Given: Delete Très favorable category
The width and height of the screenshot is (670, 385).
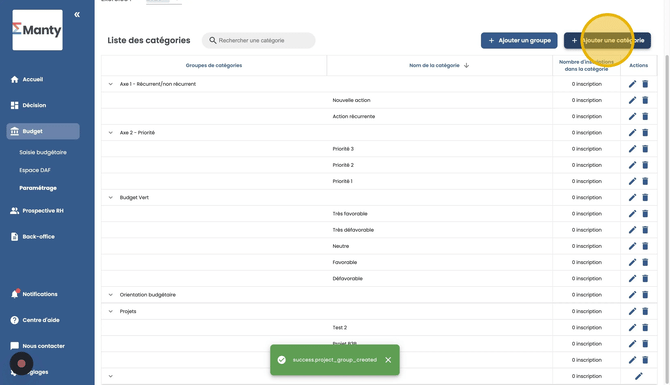Looking at the screenshot, I should 645,214.
